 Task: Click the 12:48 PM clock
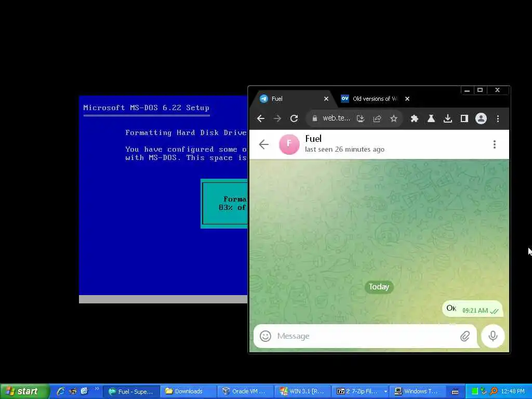(x=513, y=391)
